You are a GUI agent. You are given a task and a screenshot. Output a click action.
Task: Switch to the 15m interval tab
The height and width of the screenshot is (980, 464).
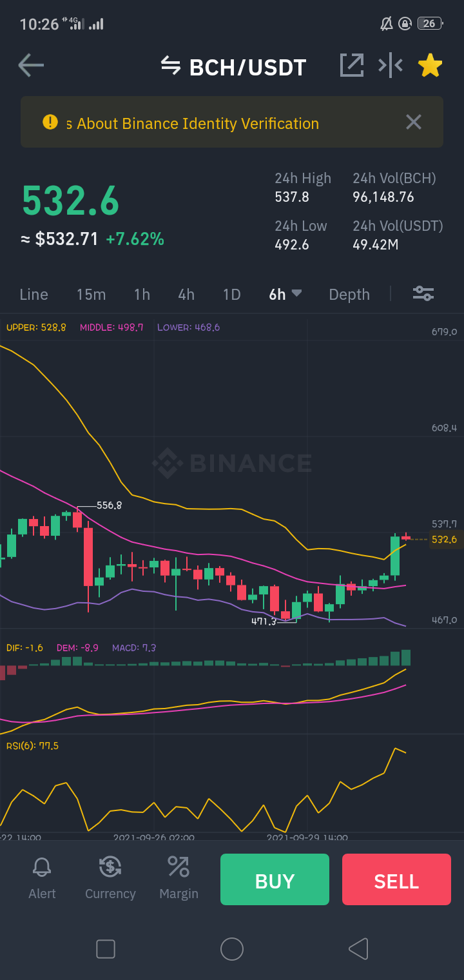pyautogui.click(x=91, y=295)
